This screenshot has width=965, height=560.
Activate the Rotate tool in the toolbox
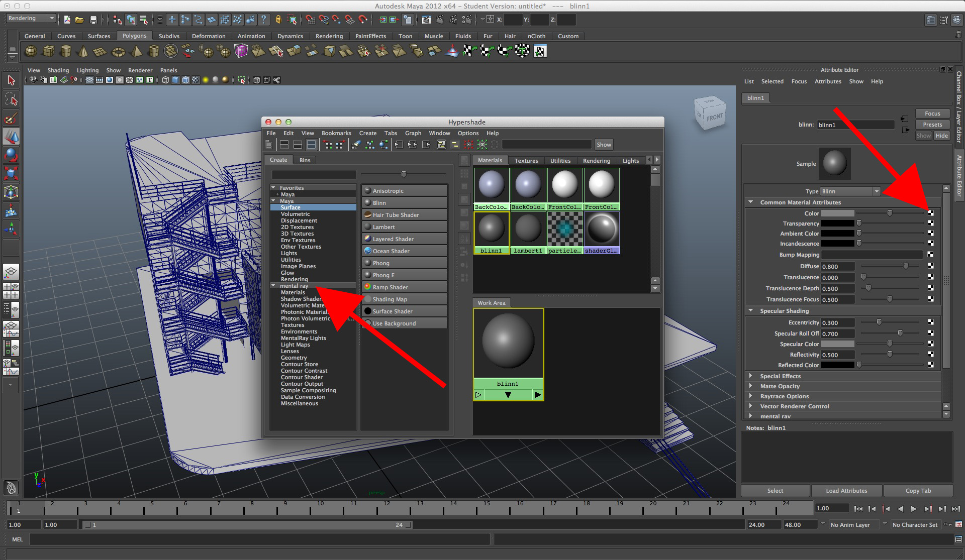click(x=11, y=155)
